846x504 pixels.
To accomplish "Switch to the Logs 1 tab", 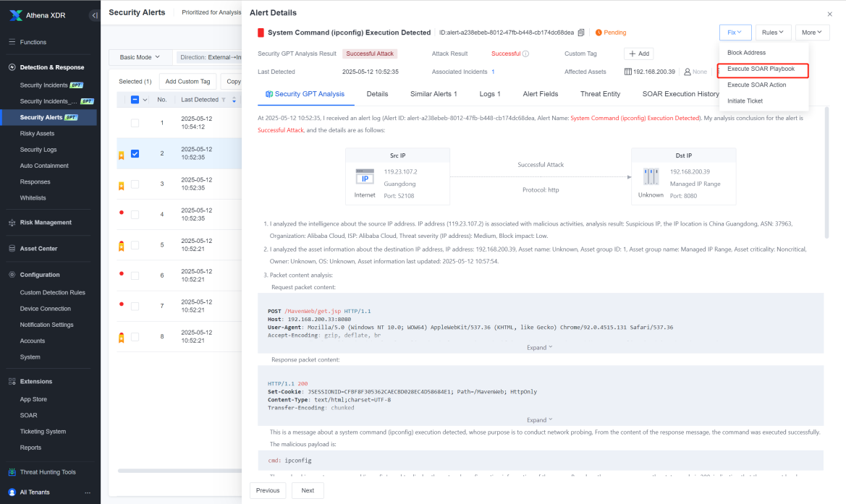I will coord(490,94).
